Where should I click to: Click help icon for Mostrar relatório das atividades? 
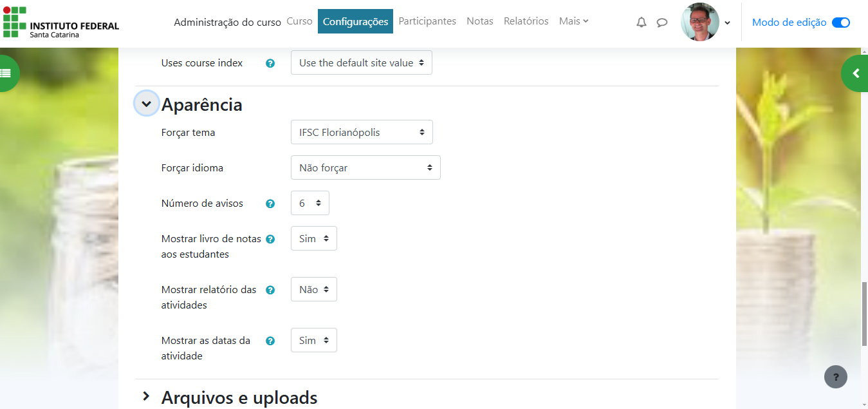coord(270,290)
